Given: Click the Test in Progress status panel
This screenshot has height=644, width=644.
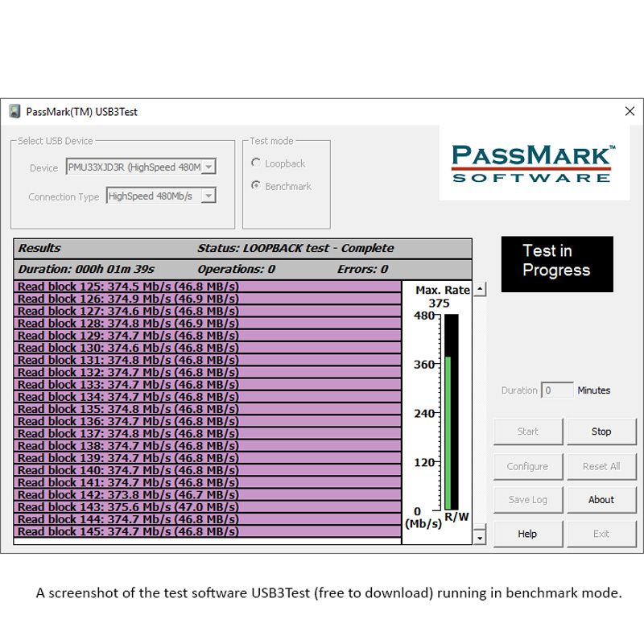Looking at the screenshot, I should coord(557,264).
